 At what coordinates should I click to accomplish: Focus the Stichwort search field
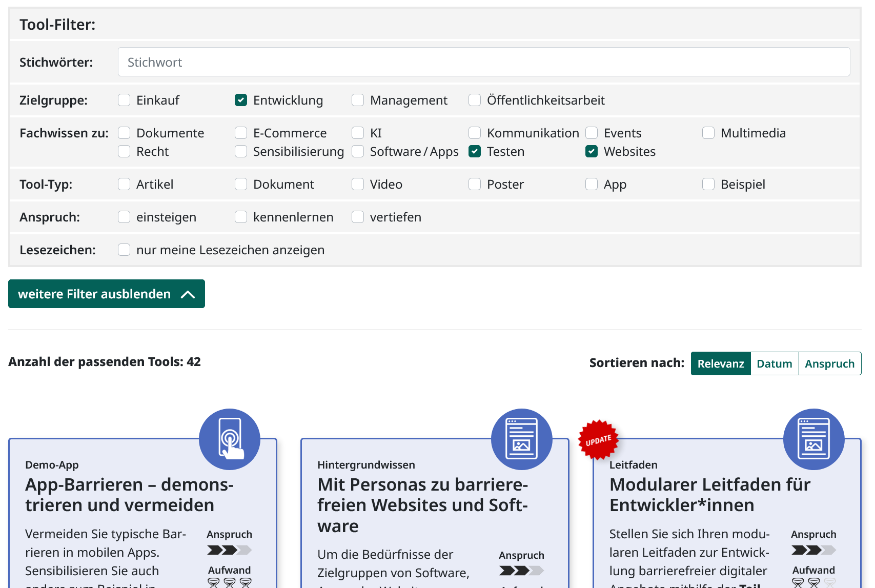(x=484, y=62)
